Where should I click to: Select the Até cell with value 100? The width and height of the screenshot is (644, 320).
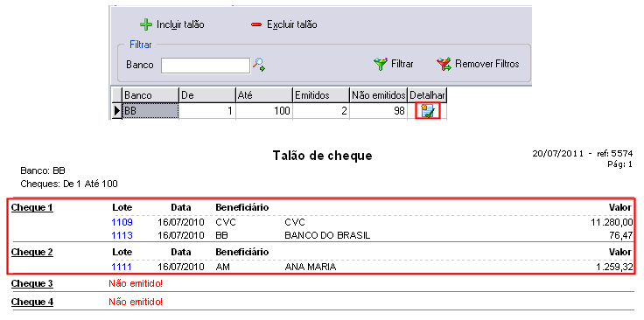tap(264, 111)
